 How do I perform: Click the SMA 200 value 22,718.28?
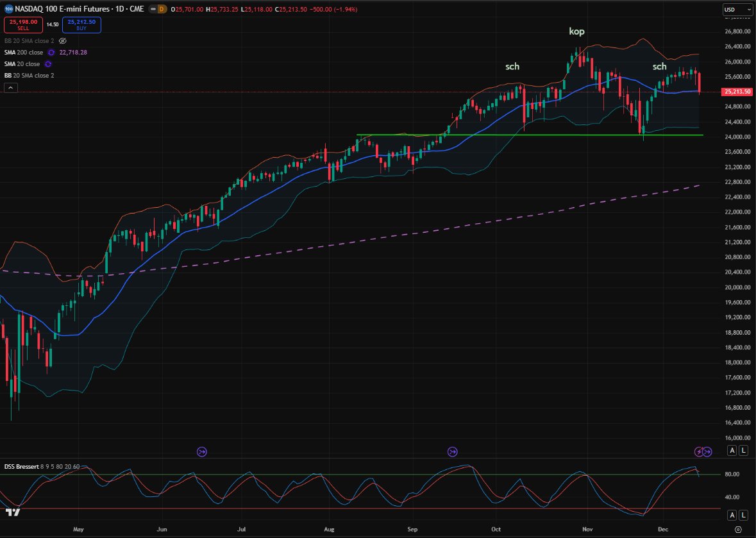[x=73, y=52]
